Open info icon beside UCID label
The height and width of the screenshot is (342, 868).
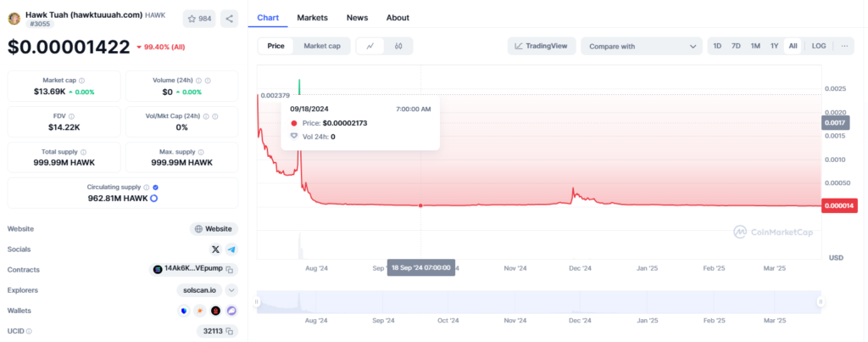(x=29, y=331)
